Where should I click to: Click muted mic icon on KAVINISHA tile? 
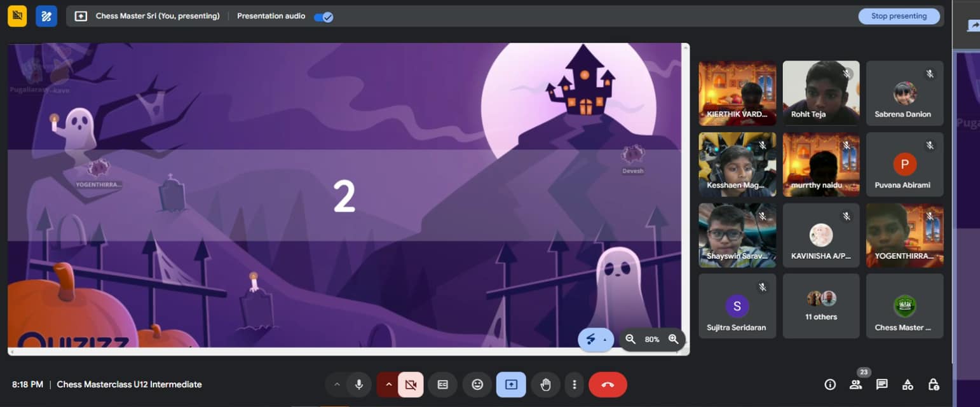pyautogui.click(x=846, y=216)
